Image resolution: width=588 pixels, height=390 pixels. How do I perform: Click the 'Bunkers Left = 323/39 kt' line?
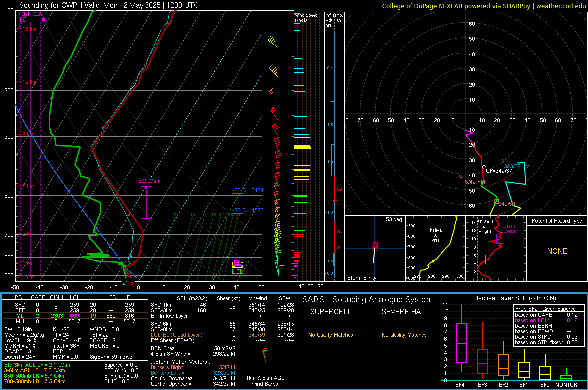pyautogui.click(x=193, y=373)
